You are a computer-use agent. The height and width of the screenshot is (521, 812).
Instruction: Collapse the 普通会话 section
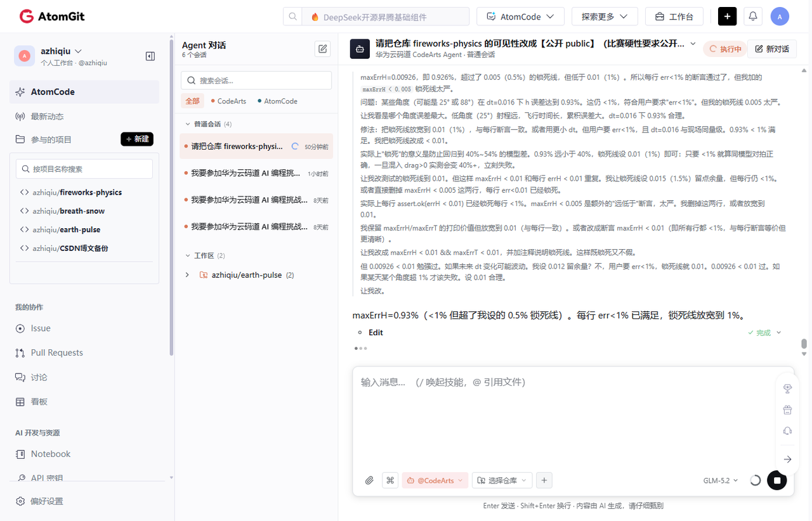(188, 124)
